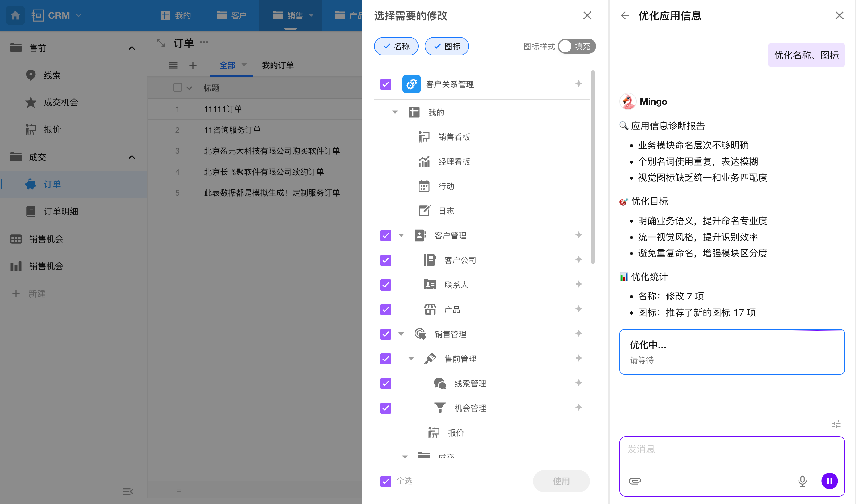Switch to the 我的订单 view tab

coord(277,65)
